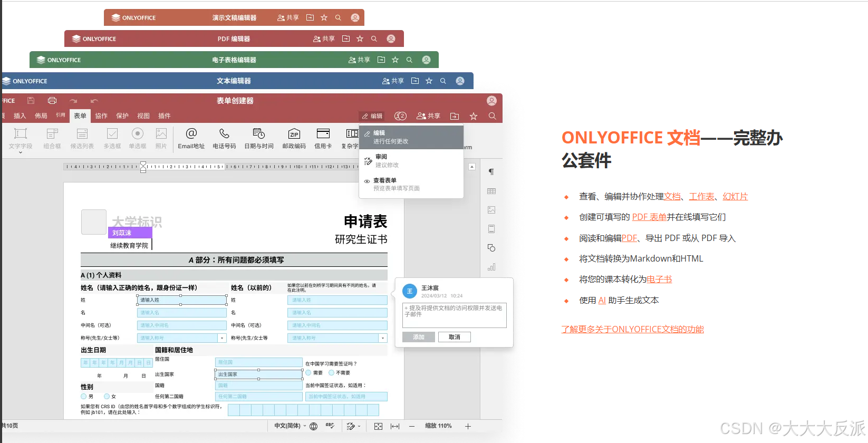Insert a 邮政编码 ZIP field
Image resolution: width=868 pixels, height=443 pixels.
(294, 138)
